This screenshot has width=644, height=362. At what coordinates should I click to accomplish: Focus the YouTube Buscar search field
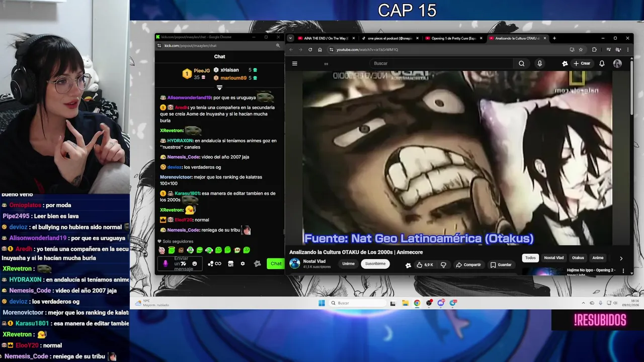(442, 63)
